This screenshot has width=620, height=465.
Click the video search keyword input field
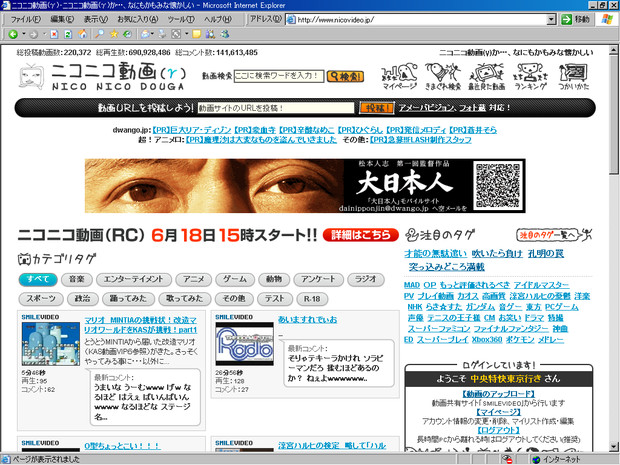tap(279, 76)
